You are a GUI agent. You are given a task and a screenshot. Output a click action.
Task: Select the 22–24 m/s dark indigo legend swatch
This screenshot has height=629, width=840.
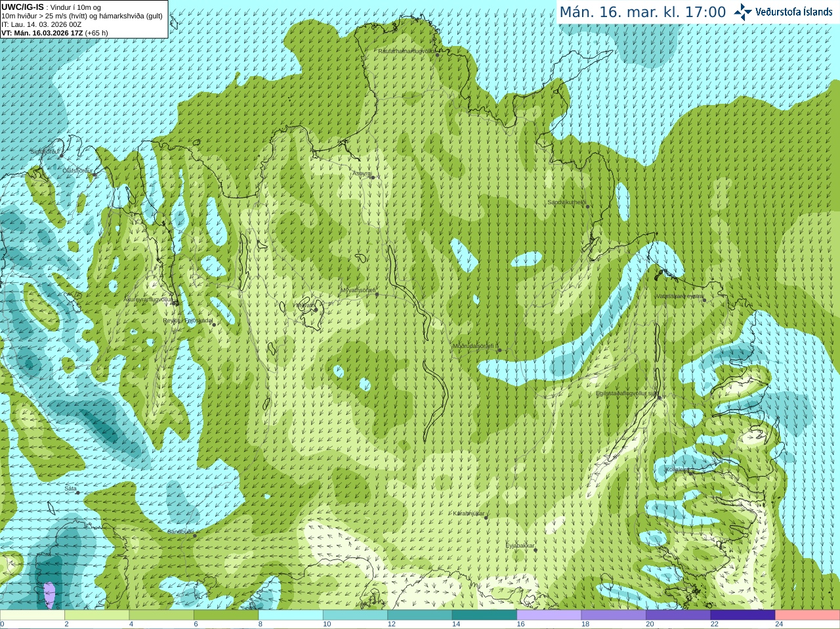pos(744,615)
